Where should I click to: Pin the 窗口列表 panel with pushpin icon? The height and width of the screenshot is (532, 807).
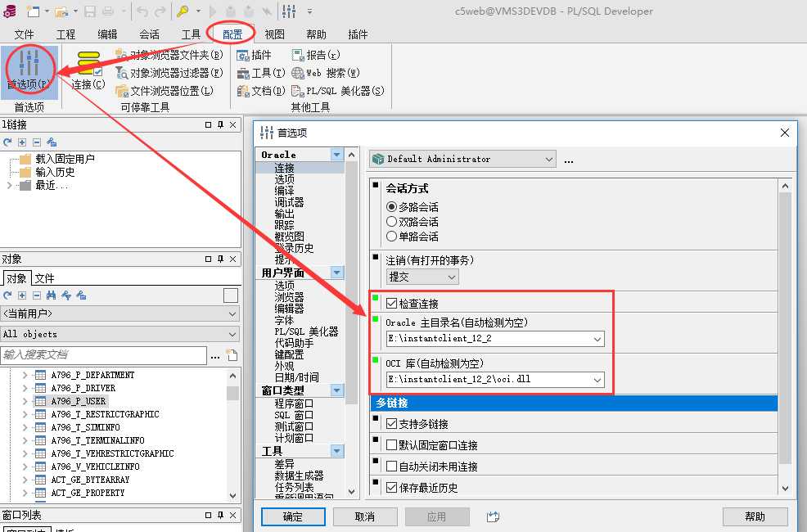point(220,515)
